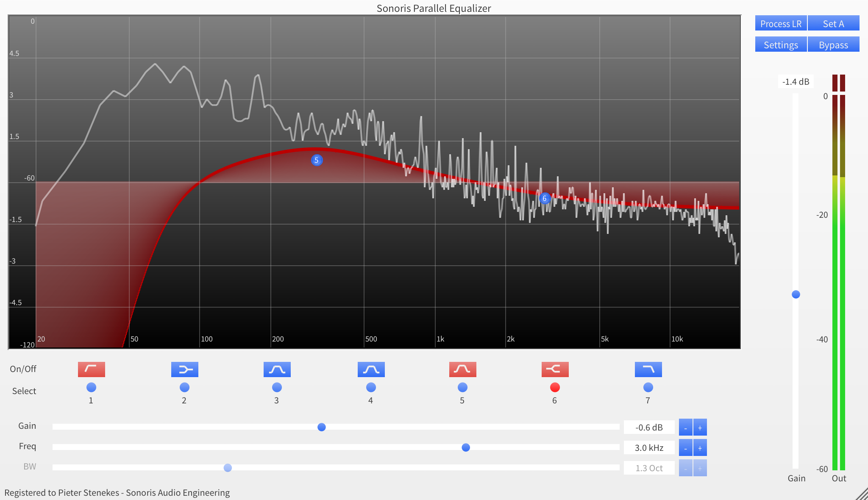Viewport: 868px width, 500px height.
Task: Click the high-pass filter icon for band 1
Action: [91, 368]
